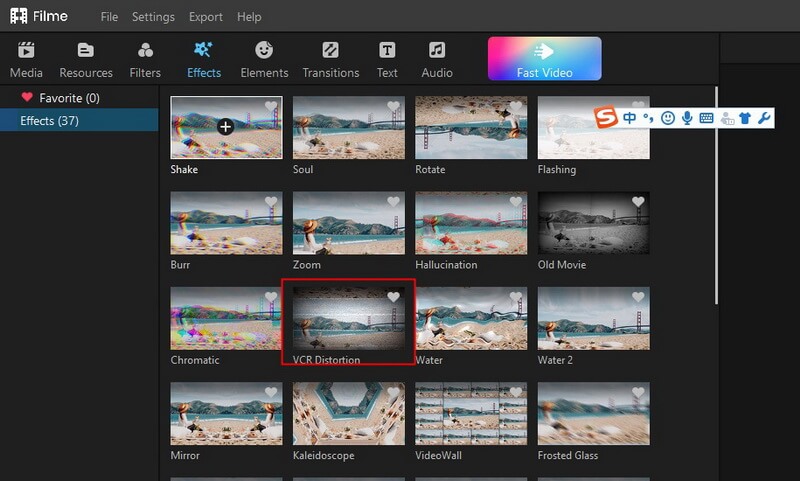Select the Kaleidoscope effect thumbnail

348,414
